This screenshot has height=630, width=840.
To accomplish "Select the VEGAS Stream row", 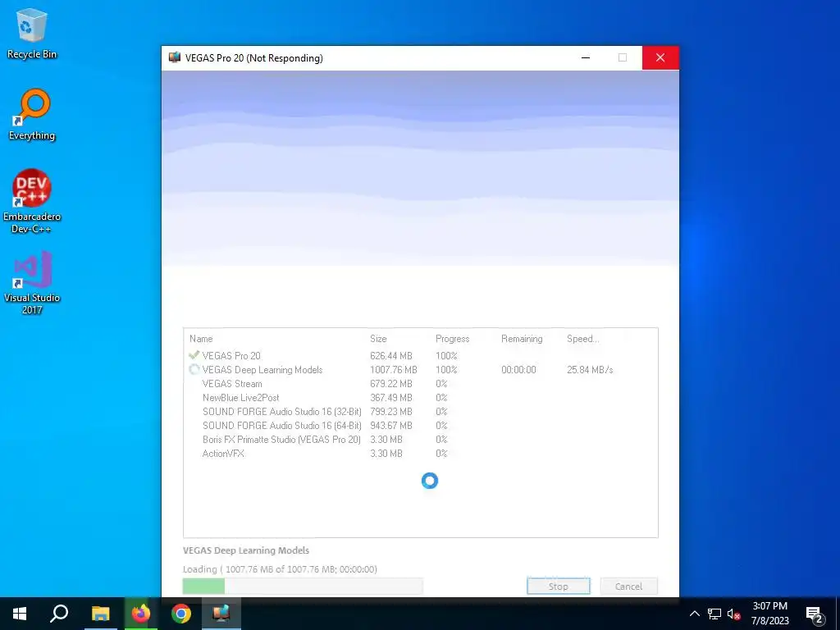I will (421, 383).
